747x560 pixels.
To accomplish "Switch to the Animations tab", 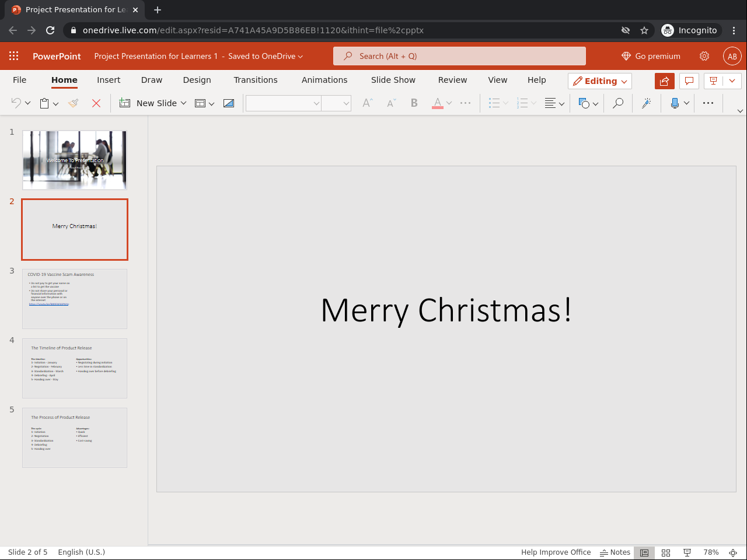I will click(x=324, y=80).
